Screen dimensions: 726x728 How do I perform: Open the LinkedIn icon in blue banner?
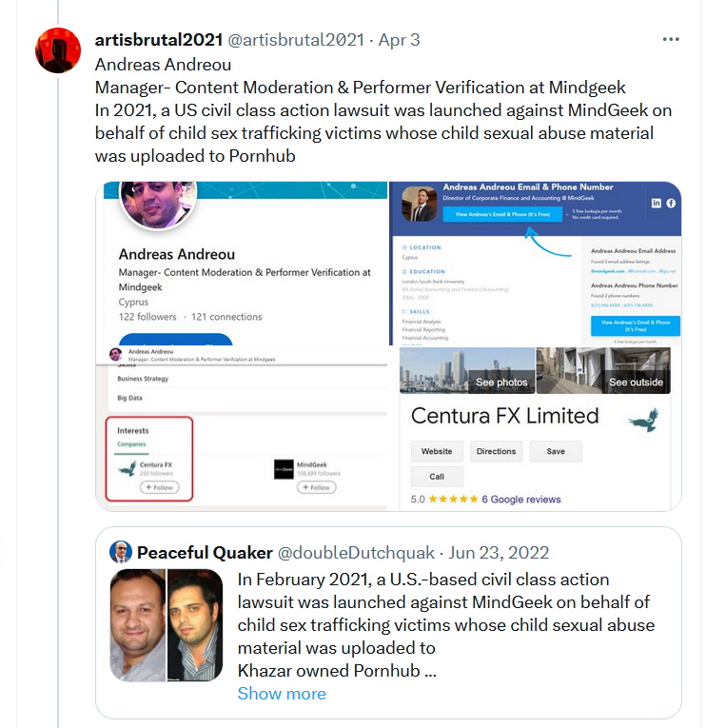(x=656, y=203)
